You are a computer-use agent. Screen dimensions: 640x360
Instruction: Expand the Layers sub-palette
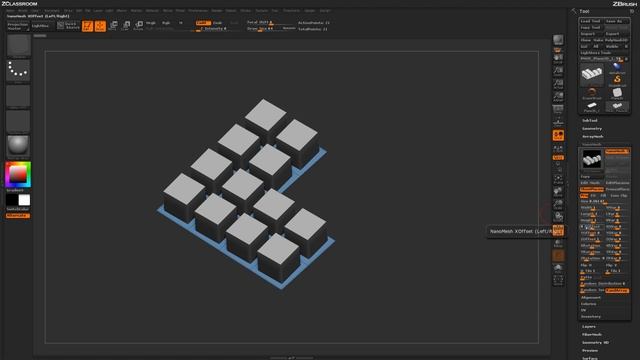(x=589, y=327)
